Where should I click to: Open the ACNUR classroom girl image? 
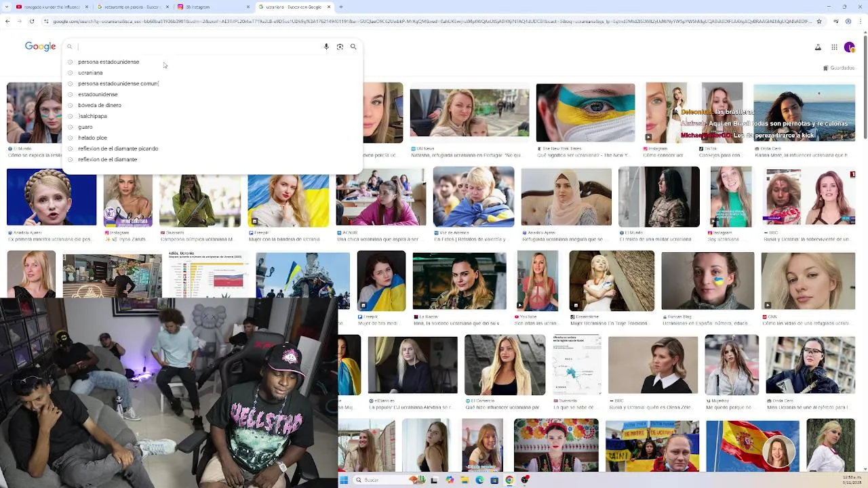381,197
